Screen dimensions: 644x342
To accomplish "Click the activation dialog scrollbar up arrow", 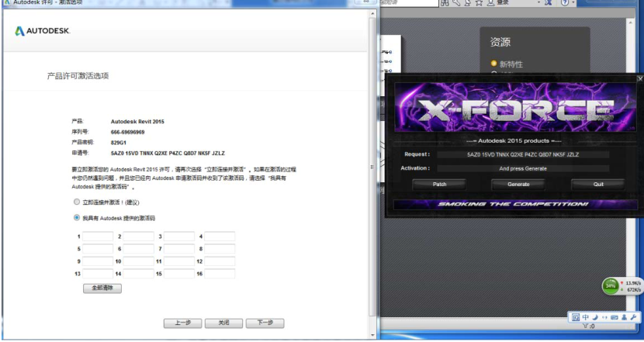I will click(373, 13).
